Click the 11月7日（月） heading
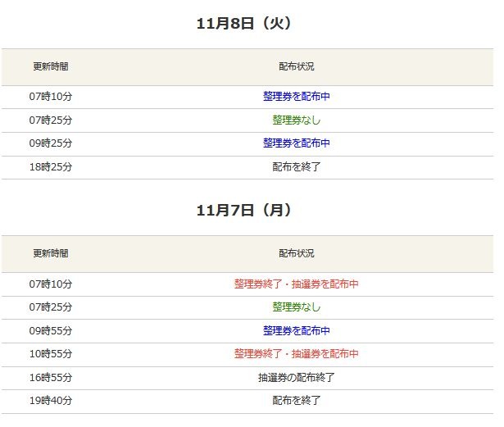This screenshot has height=427, width=504. point(244,211)
